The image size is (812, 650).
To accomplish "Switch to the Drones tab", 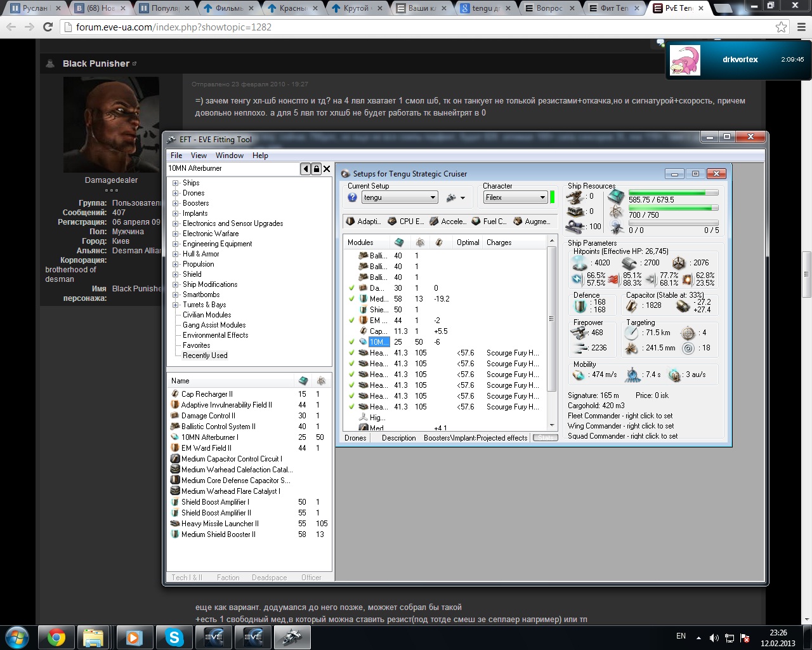I will coord(355,438).
